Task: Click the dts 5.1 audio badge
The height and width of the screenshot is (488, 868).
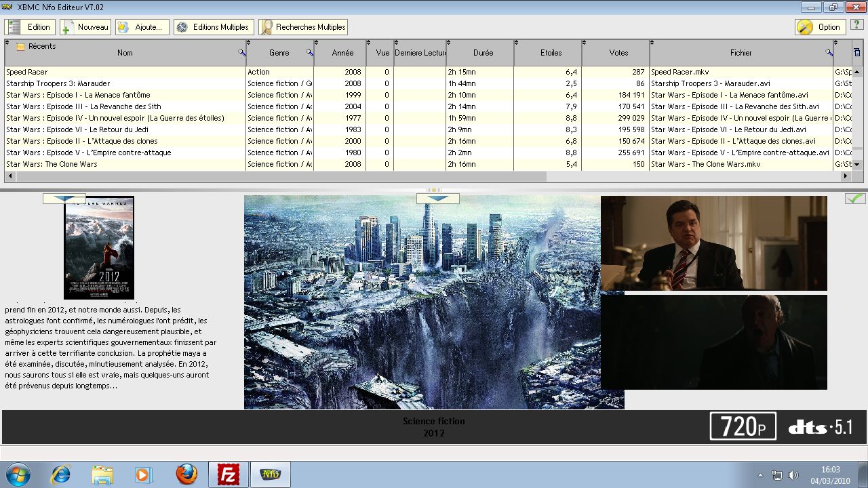Action: point(820,427)
